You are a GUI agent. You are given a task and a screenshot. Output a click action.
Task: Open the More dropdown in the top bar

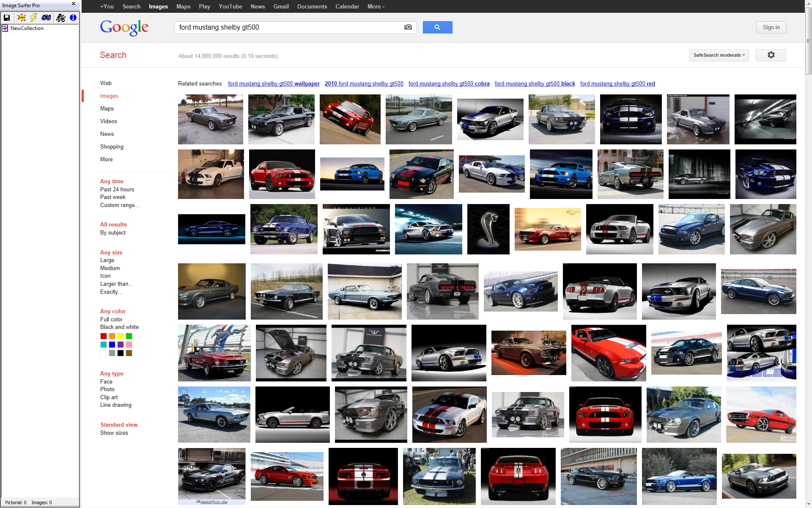[376, 6]
